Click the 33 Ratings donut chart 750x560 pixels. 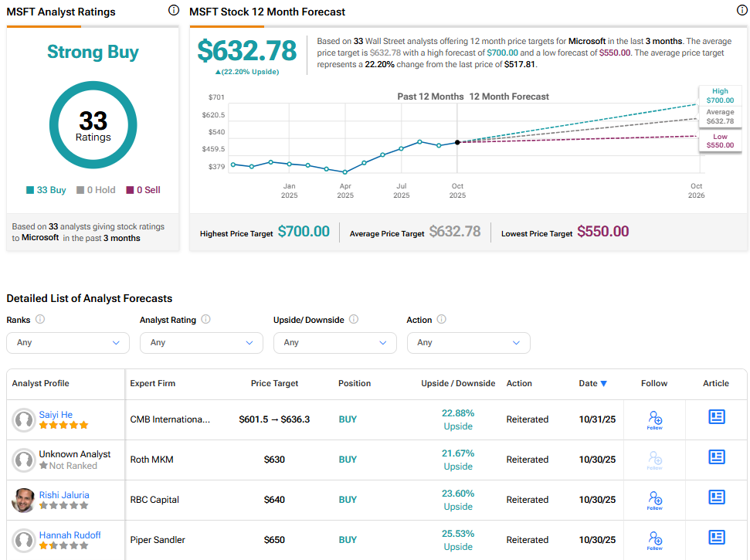[93, 125]
